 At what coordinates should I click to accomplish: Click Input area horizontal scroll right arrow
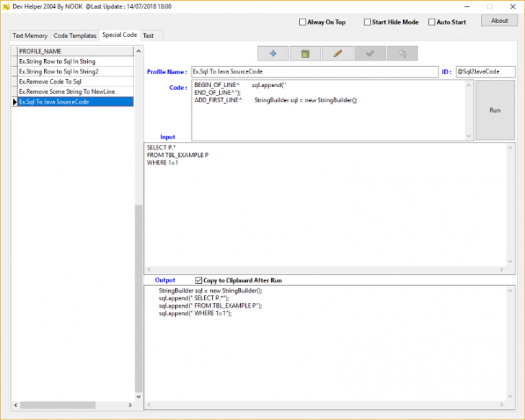click(502, 269)
